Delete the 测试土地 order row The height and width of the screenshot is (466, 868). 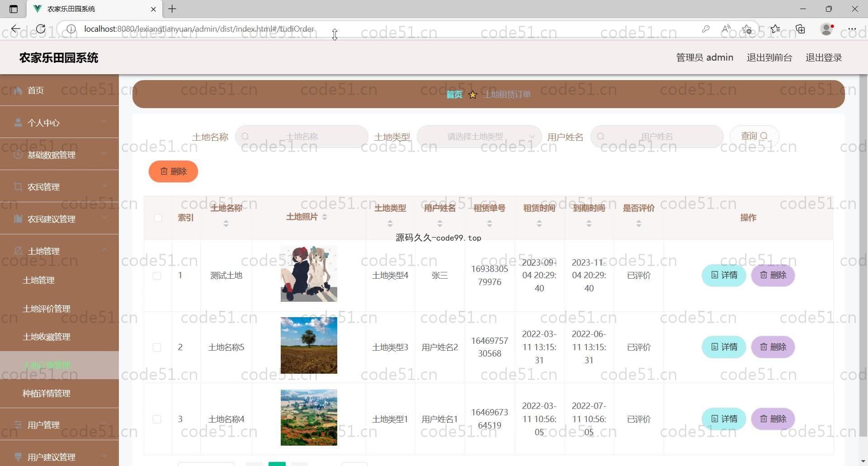[773, 275]
